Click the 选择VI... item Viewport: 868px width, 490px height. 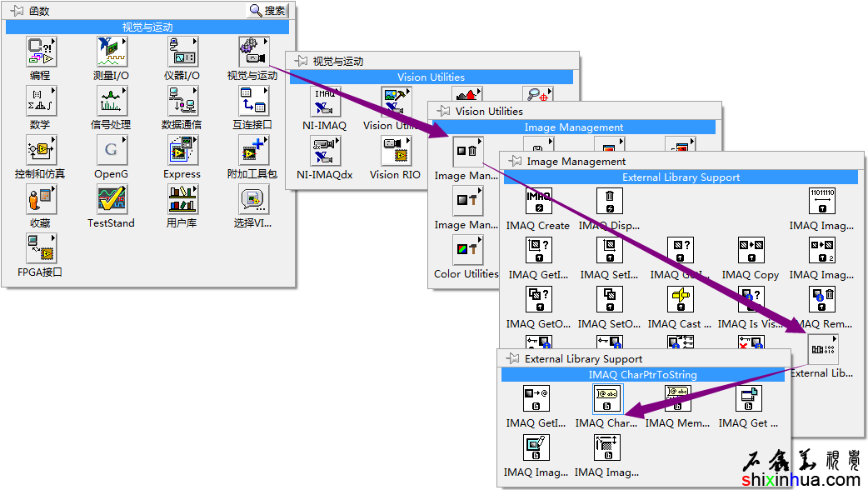[x=252, y=200]
